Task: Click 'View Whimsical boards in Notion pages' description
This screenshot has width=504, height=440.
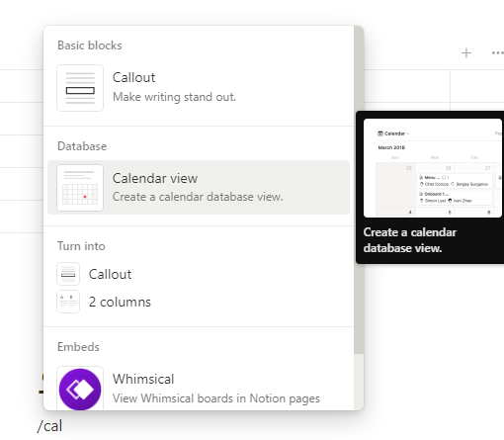Action: [216, 398]
